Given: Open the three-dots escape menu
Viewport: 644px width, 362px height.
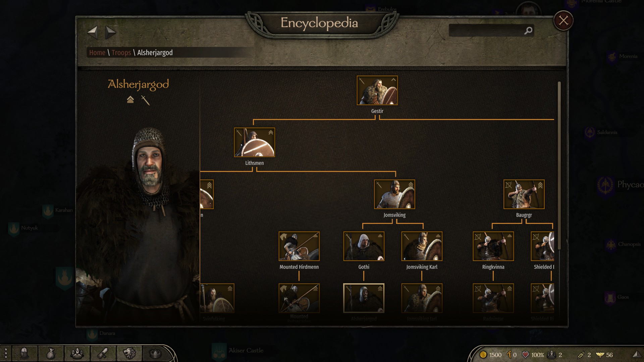Looking at the screenshot, I should pyautogui.click(x=6, y=354).
